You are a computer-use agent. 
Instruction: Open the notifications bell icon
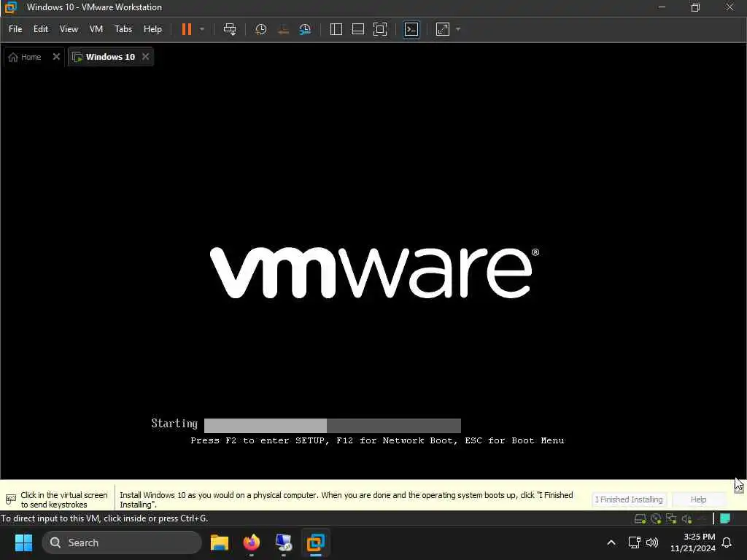(x=727, y=542)
